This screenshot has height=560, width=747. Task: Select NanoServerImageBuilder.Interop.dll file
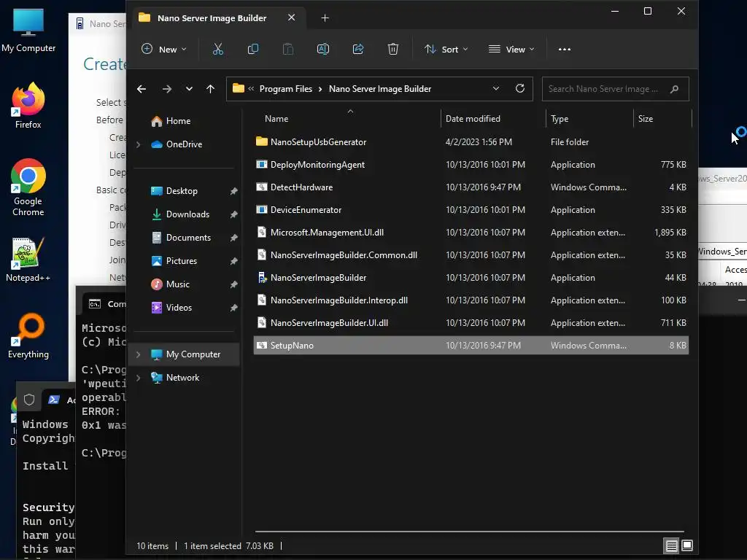471,300
